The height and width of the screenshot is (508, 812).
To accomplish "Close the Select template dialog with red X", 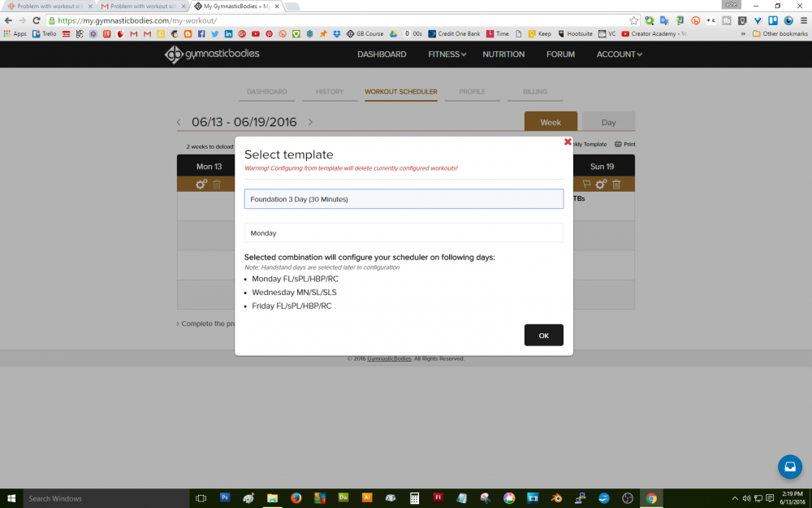I will [x=568, y=141].
